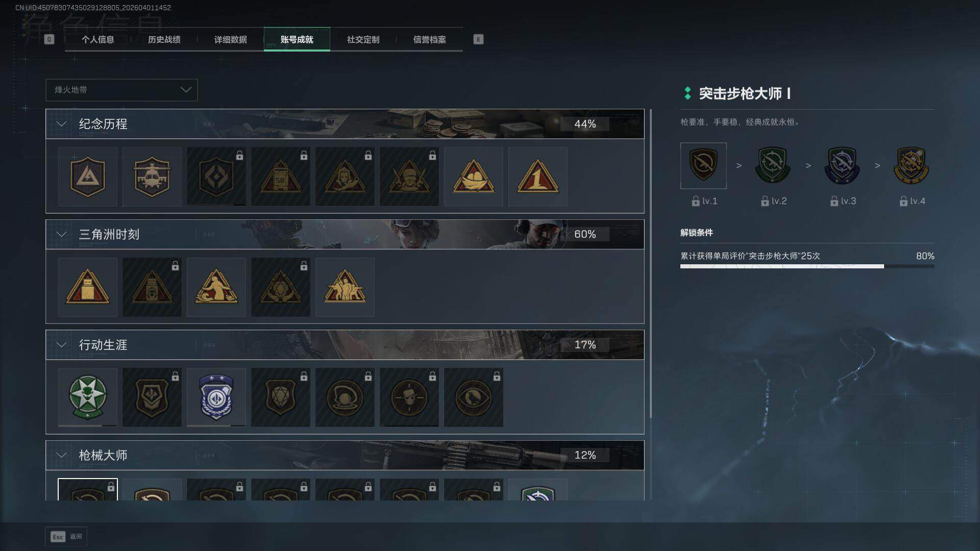Click the Esc 返回 button
The height and width of the screenshot is (551, 980).
click(66, 536)
